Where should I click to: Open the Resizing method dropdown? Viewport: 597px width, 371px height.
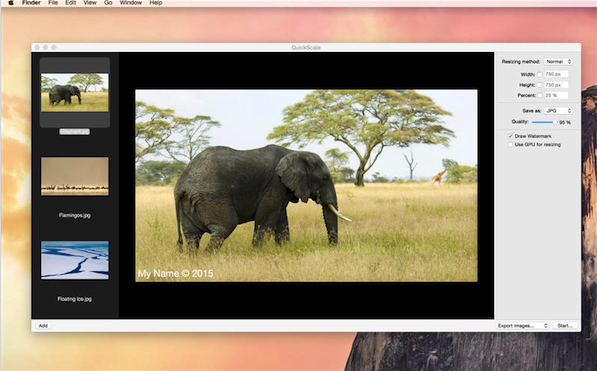(x=558, y=61)
